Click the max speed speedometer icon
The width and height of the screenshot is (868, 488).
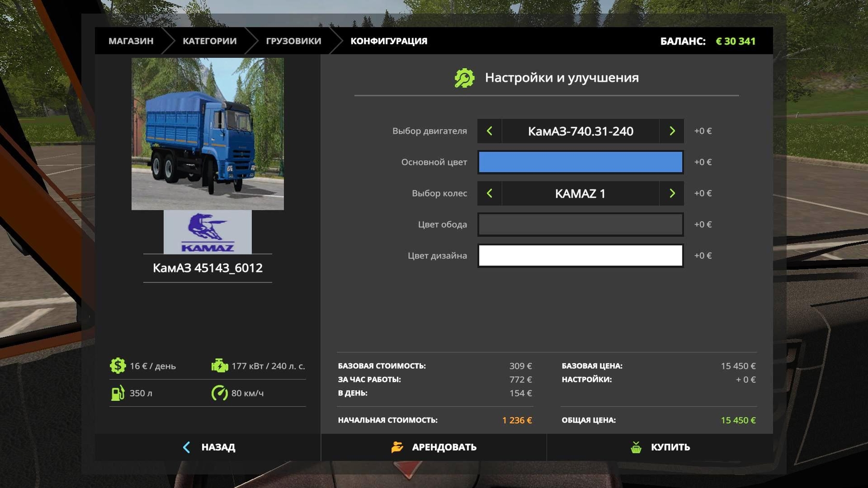[x=219, y=393]
